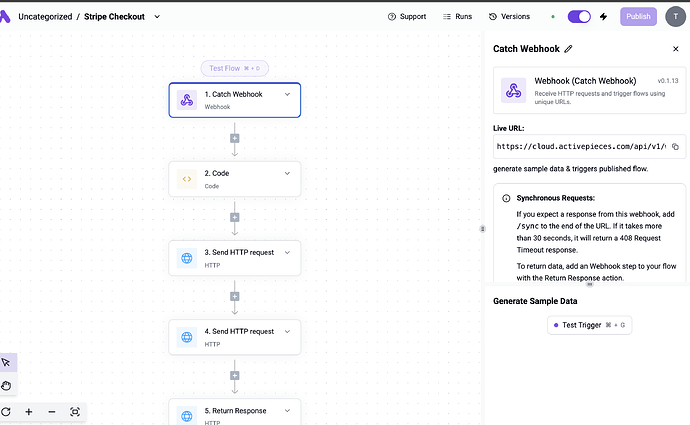Click the Stripe Checkout flow title
The image size is (690, 425).
pyautogui.click(x=114, y=17)
